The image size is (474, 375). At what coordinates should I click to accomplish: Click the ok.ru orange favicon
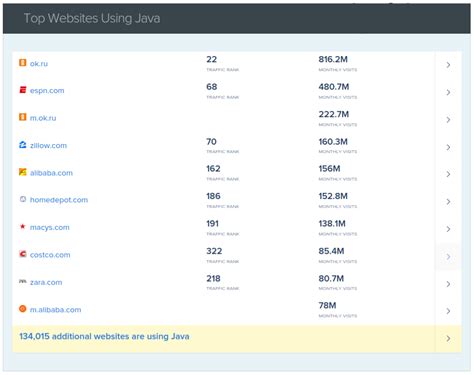tap(22, 63)
